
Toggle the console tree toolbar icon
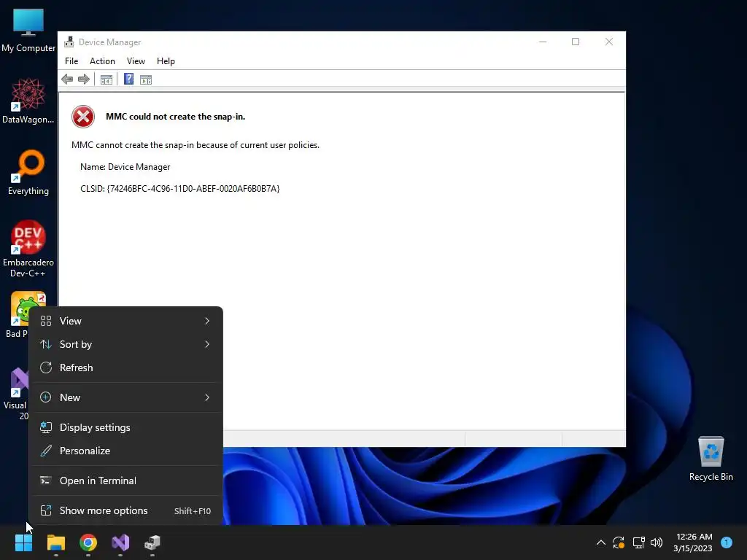[x=107, y=79]
